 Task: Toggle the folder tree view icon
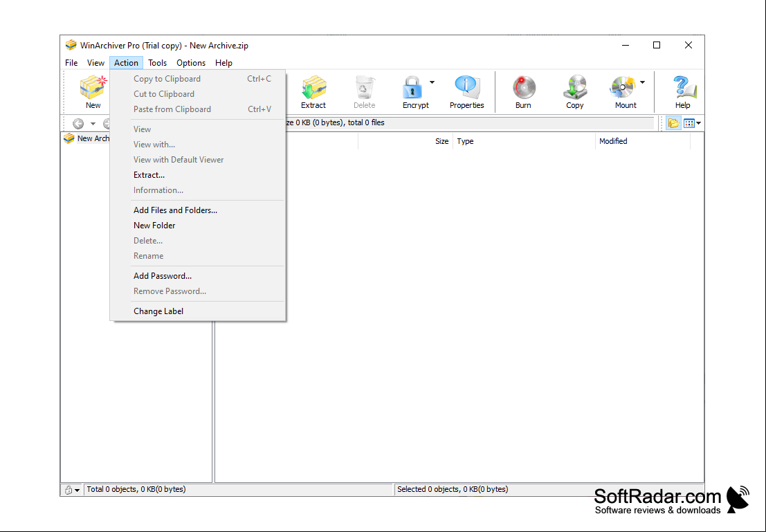(x=674, y=123)
